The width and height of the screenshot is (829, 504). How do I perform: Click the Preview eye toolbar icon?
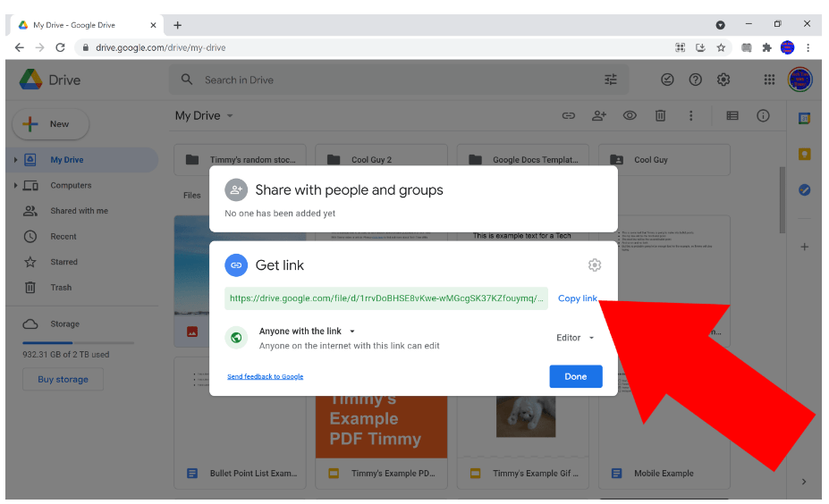pyautogui.click(x=630, y=115)
